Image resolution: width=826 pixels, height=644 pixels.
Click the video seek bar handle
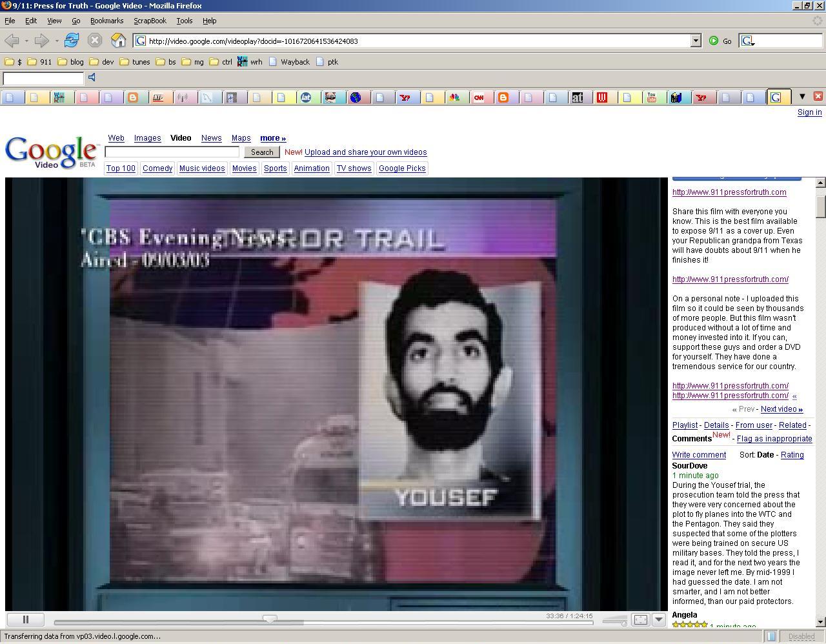[x=270, y=619]
